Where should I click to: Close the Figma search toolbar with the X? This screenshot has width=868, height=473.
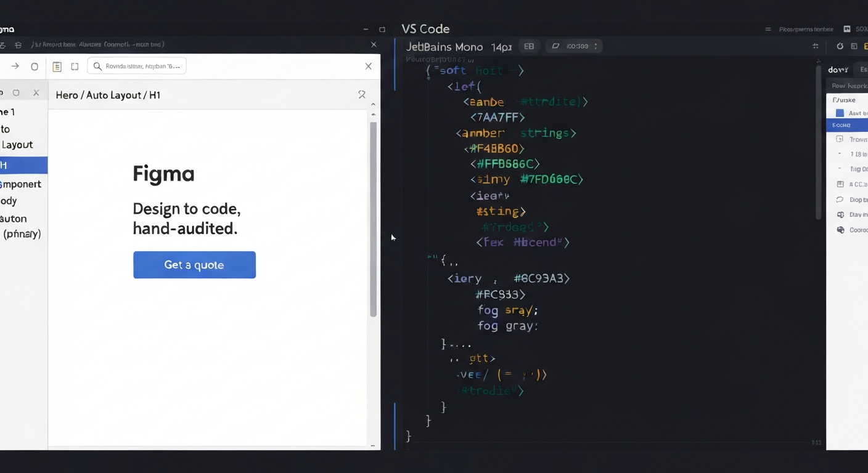point(369,67)
